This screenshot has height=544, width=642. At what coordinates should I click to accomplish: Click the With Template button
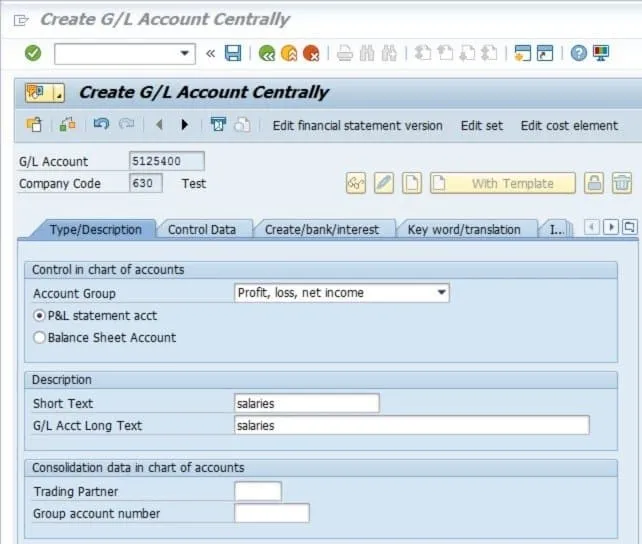[x=512, y=183]
